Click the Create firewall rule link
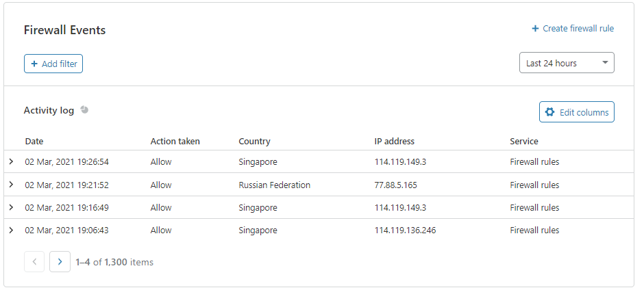This screenshot has width=644, height=290. coord(578,29)
